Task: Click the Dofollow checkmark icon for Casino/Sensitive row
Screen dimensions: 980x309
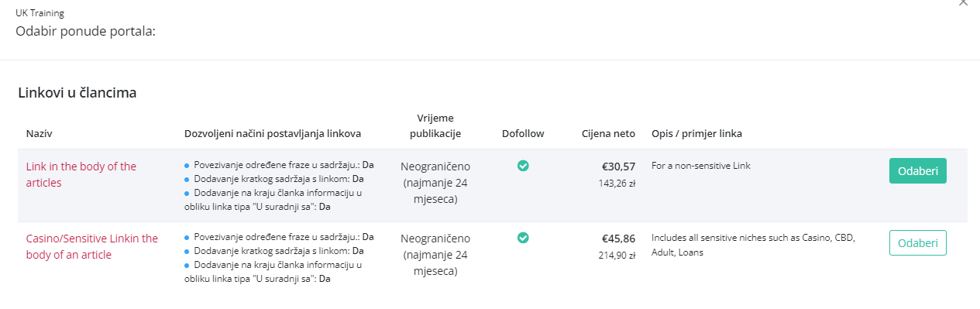Action: (523, 238)
